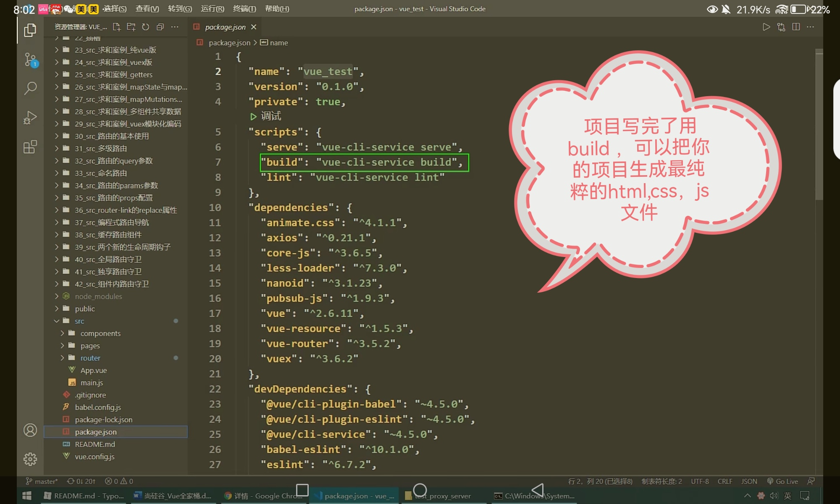Open the Manage gear icon
The height and width of the screenshot is (504, 840).
pyautogui.click(x=30, y=459)
